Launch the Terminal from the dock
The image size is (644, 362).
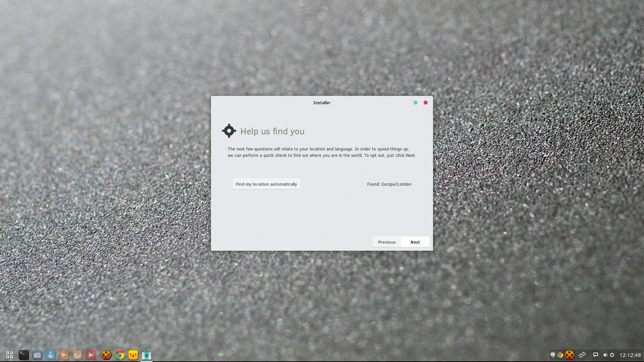click(24, 355)
